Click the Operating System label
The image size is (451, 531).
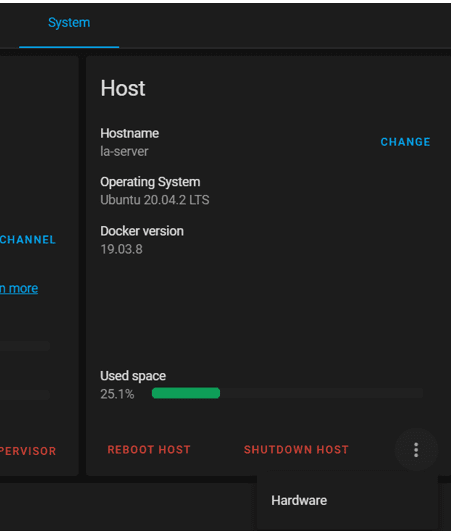pos(150,182)
